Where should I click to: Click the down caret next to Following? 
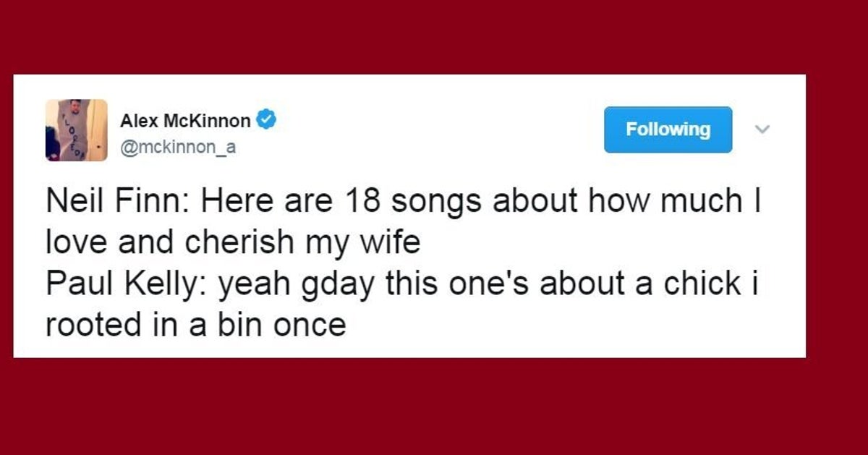tap(762, 130)
